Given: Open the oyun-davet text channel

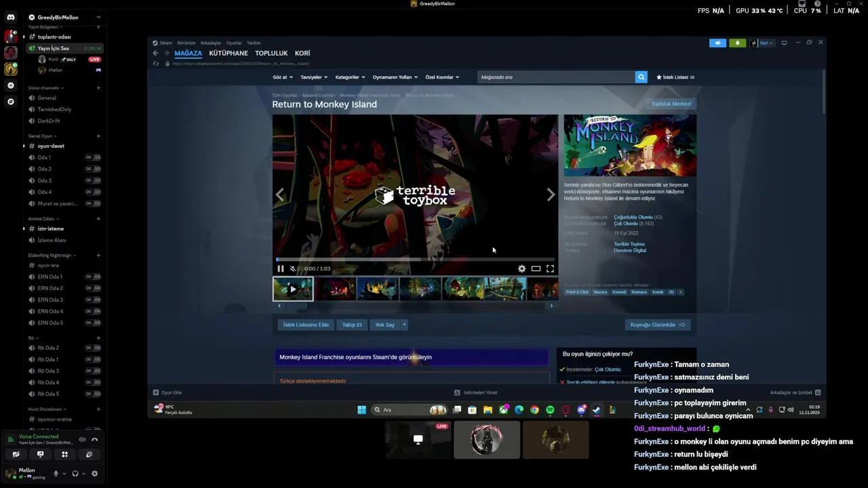Looking at the screenshot, I should point(51,146).
